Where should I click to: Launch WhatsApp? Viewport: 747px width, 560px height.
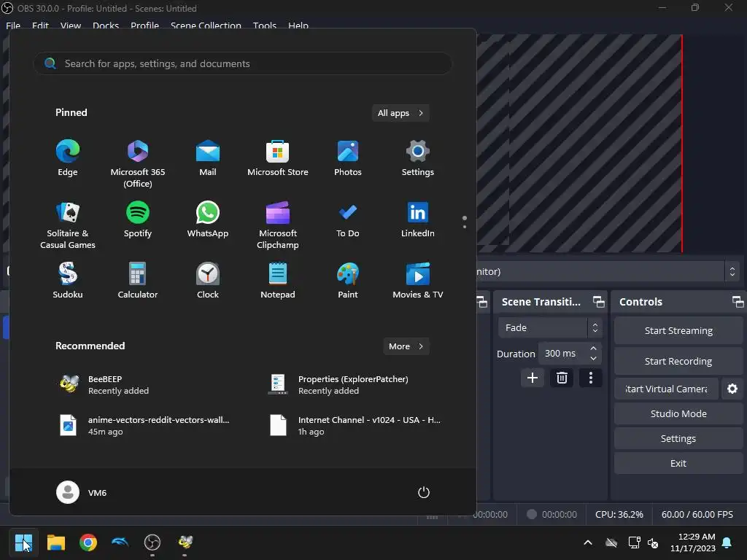[208, 220]
